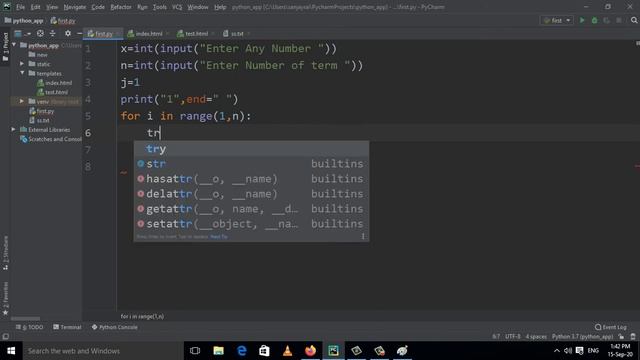This screenshot has height=360, width=640.
Task: Open the VCS menu
Action: tap(177, 7)
